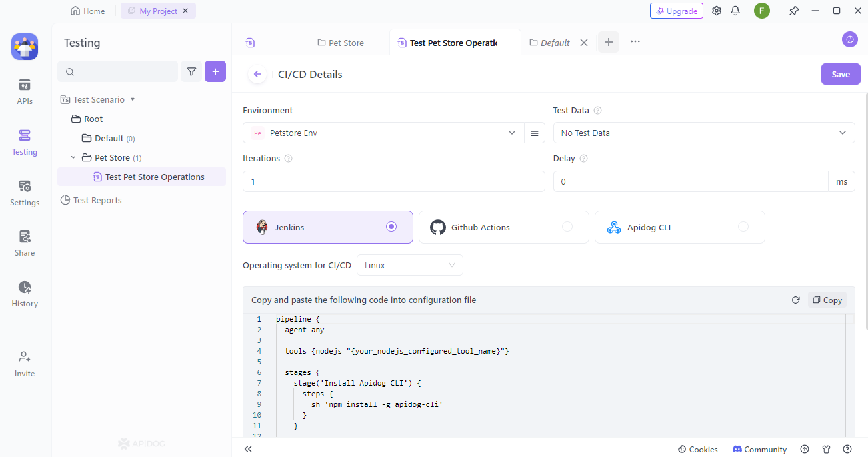Viewport: 868px width, 457px height.
Task: Click the shirt theme icon in status bar
Action: [826, 449]
